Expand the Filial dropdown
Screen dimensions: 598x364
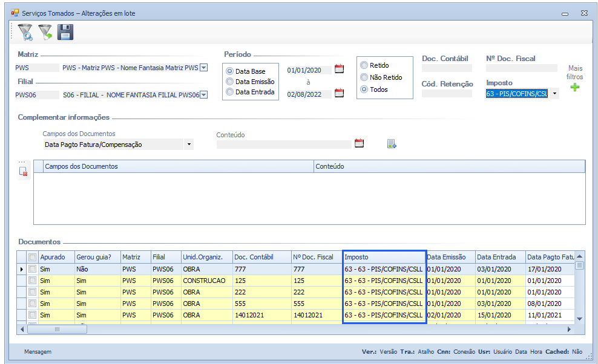click(x=203, y=94)
